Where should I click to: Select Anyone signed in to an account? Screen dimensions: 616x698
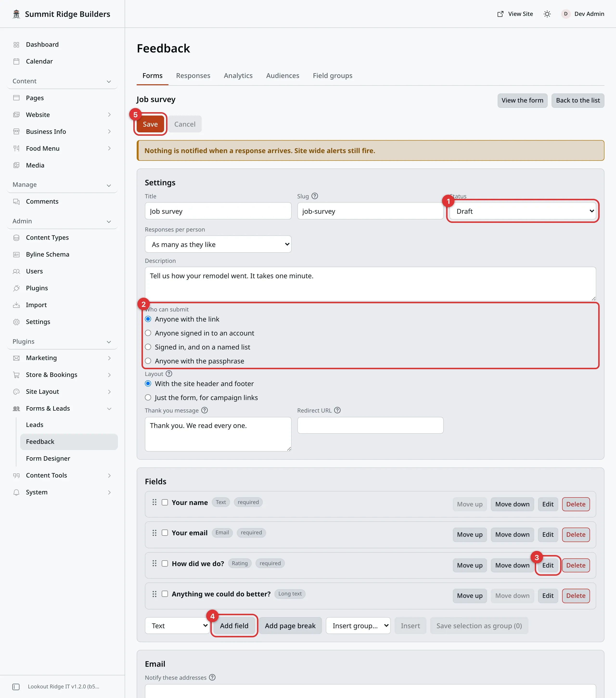148,333
